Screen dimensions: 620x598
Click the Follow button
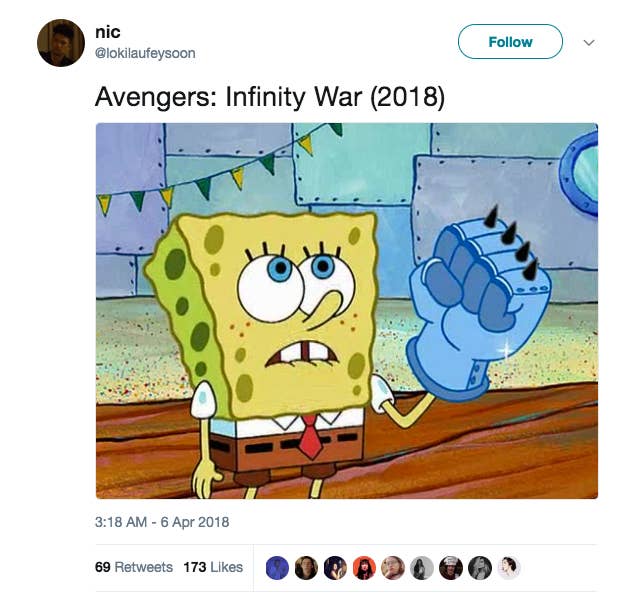510,42
